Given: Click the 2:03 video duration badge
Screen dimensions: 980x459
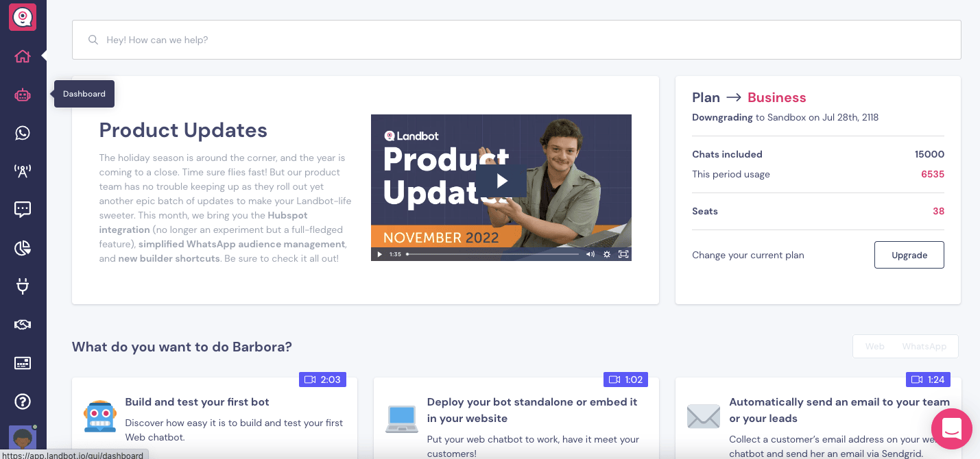Looking at the screenshot, I should (322, 380).
